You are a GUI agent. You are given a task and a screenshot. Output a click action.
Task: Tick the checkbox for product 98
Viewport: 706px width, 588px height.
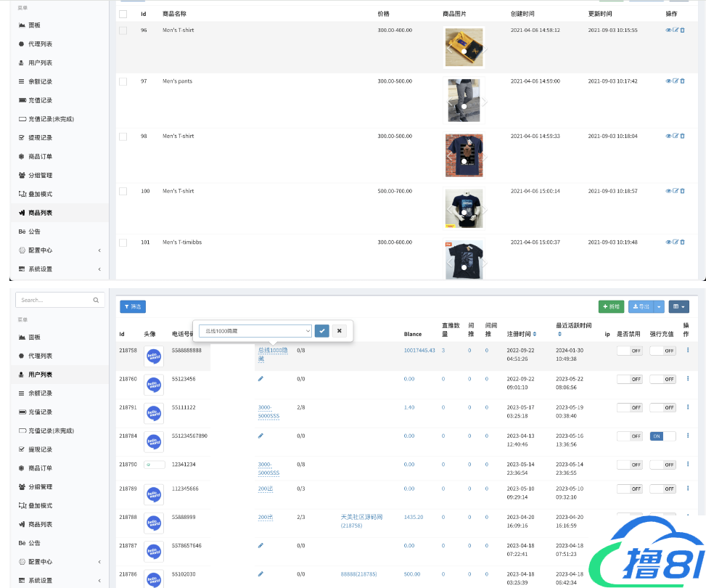[x=123, y=136]
